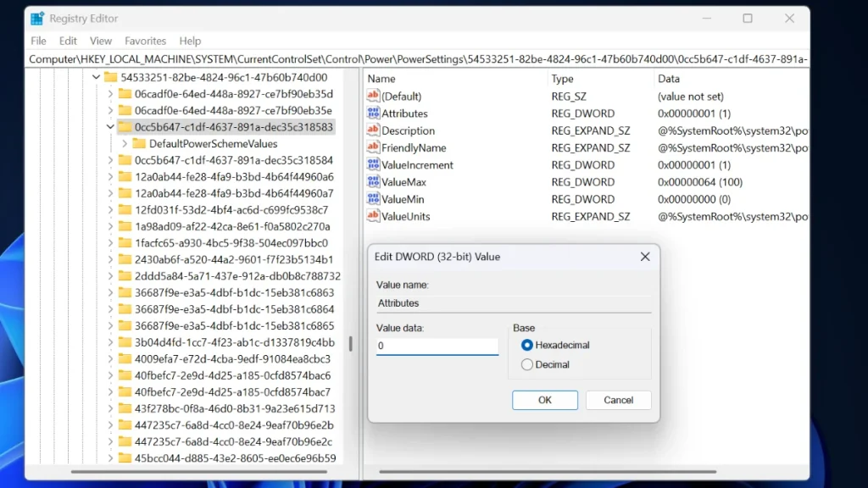868x488 pixels.
Task: Click the Registry Editor app icon in title bar
Action: point(37,19)
